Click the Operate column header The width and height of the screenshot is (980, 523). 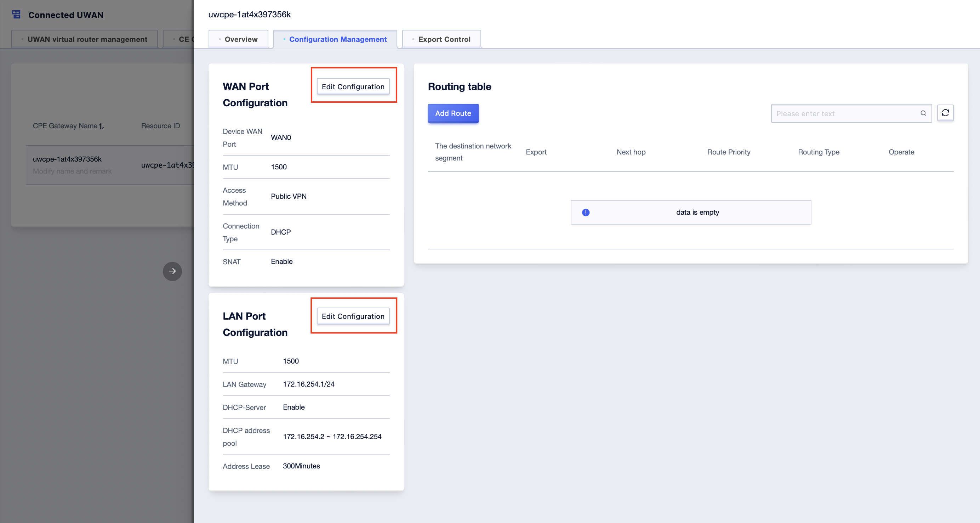pyautogui.click(x=901, y=152)
